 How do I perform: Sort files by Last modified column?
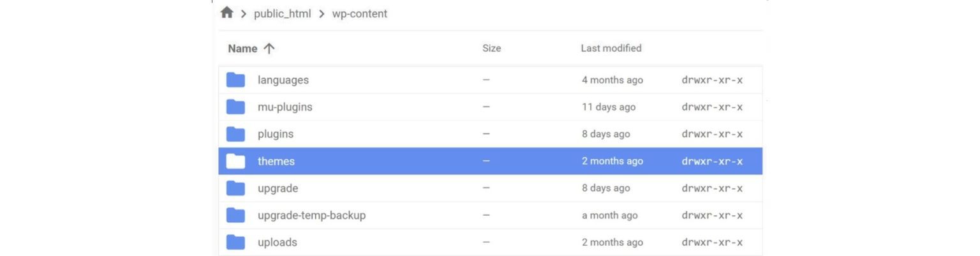pos(611,49)
